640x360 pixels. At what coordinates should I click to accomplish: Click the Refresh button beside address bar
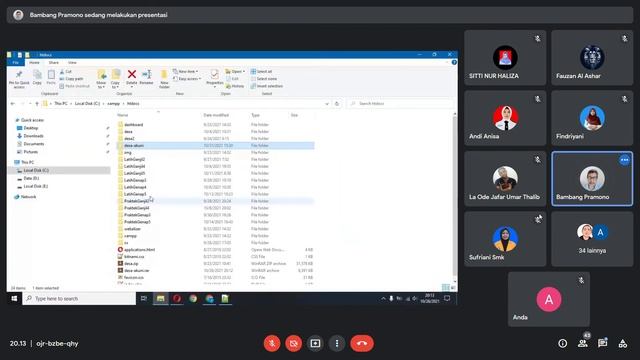(x=337, y=104)
